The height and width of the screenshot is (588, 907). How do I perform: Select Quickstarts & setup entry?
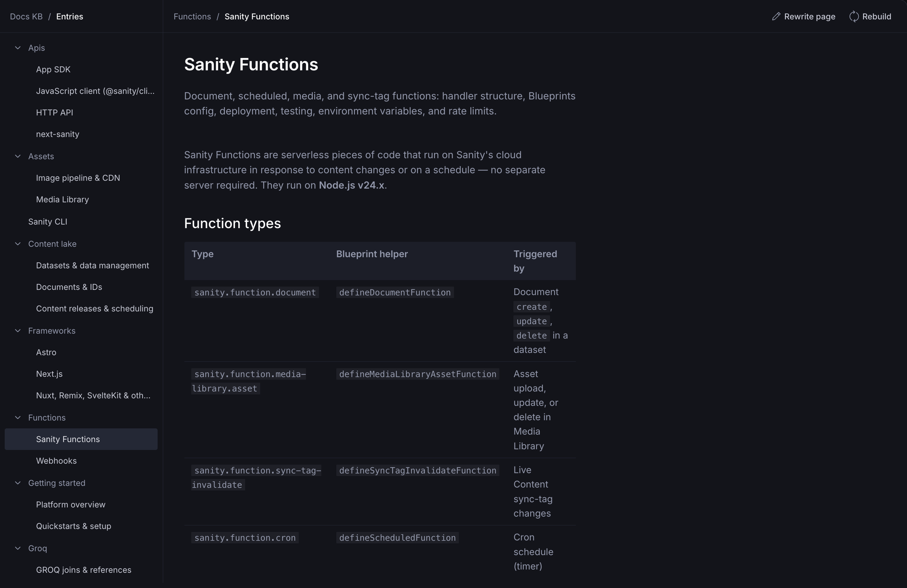(x=81, y=526)
